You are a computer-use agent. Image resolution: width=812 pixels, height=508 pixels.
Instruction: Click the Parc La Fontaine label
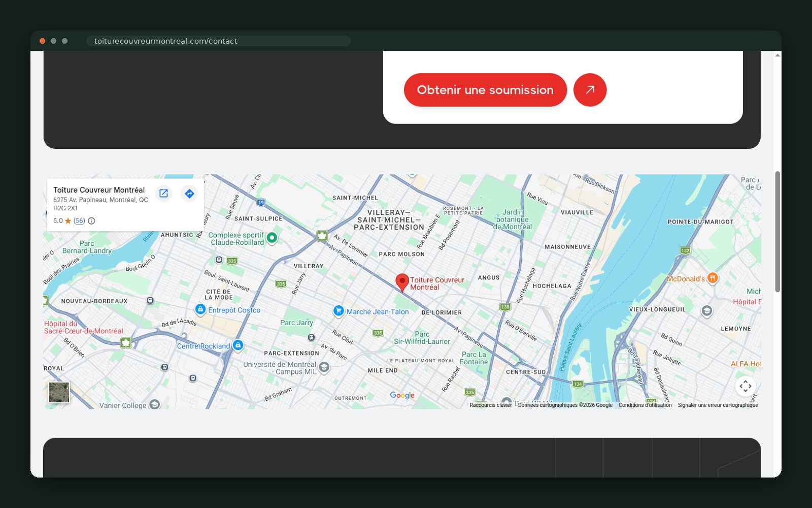[474, 358]
